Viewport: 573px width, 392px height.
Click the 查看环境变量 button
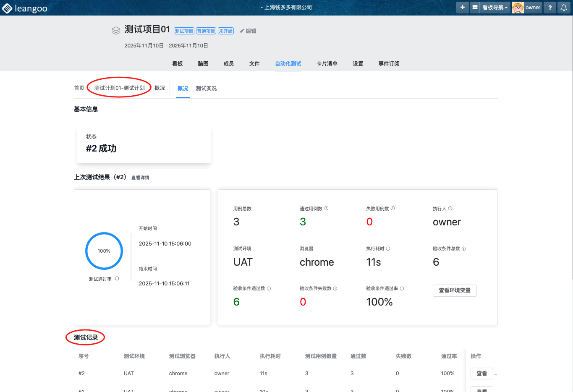454,290
